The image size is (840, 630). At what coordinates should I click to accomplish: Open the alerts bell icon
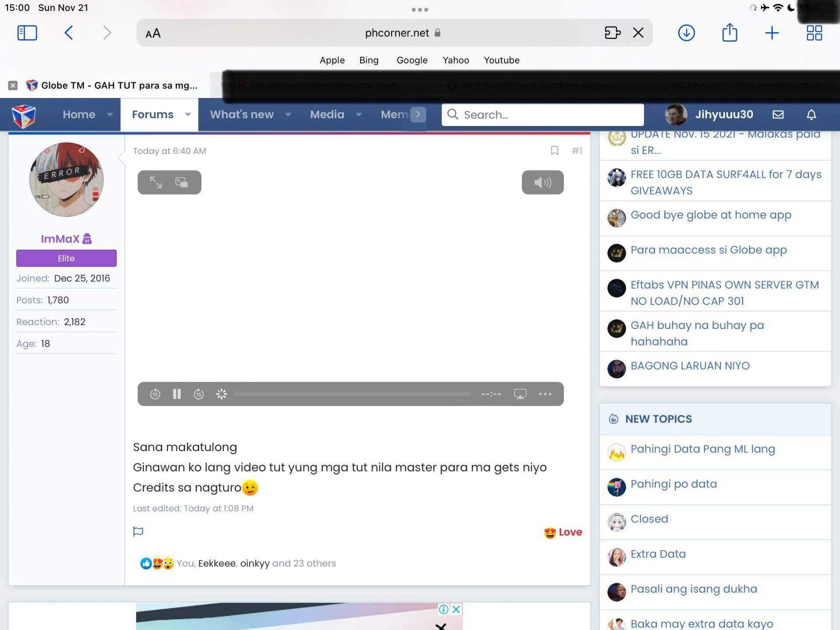811,115
